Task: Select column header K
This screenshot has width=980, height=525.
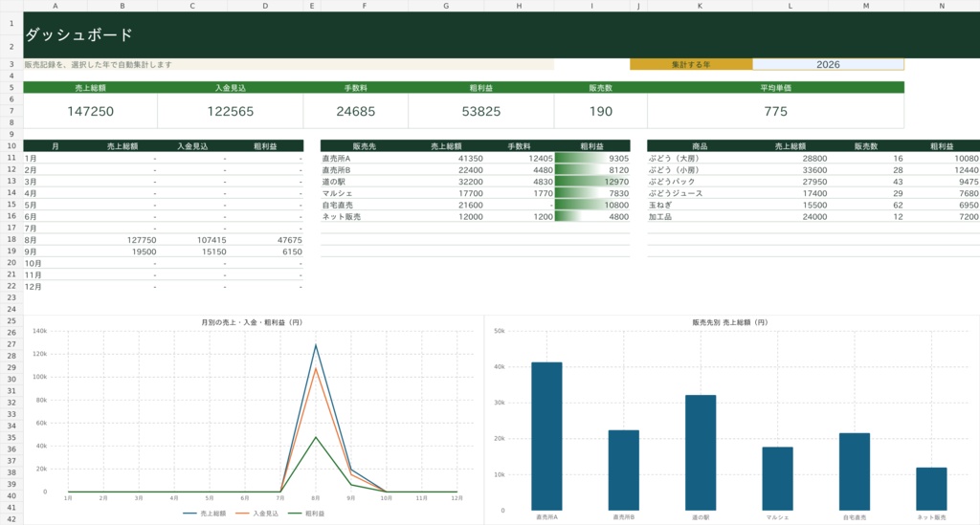Action: pyautogui.click(x=700, y=6)
